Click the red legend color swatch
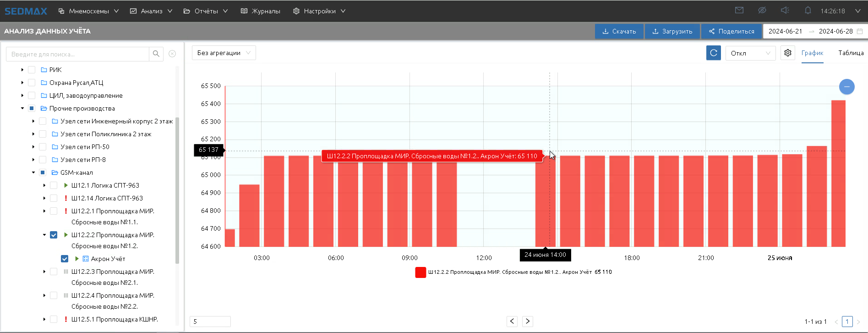The image size is (868, 333). [x=420, y=272]
